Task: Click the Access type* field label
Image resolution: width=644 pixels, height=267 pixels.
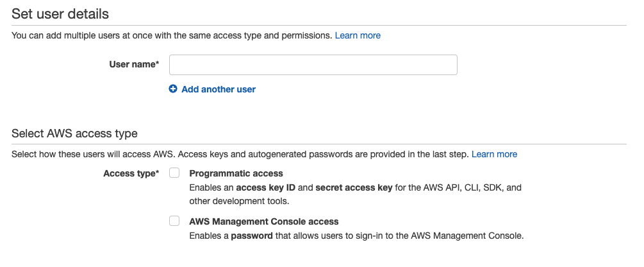Action: point(131,173)
